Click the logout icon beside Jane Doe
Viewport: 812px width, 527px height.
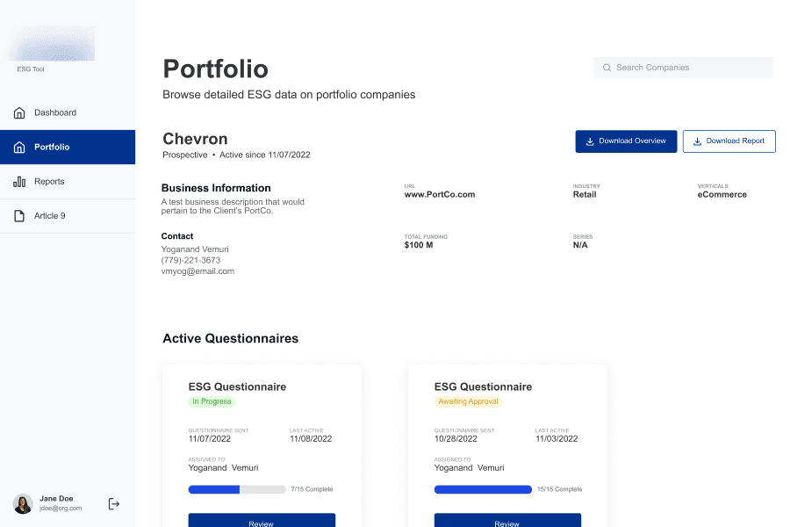click(114, 503)
